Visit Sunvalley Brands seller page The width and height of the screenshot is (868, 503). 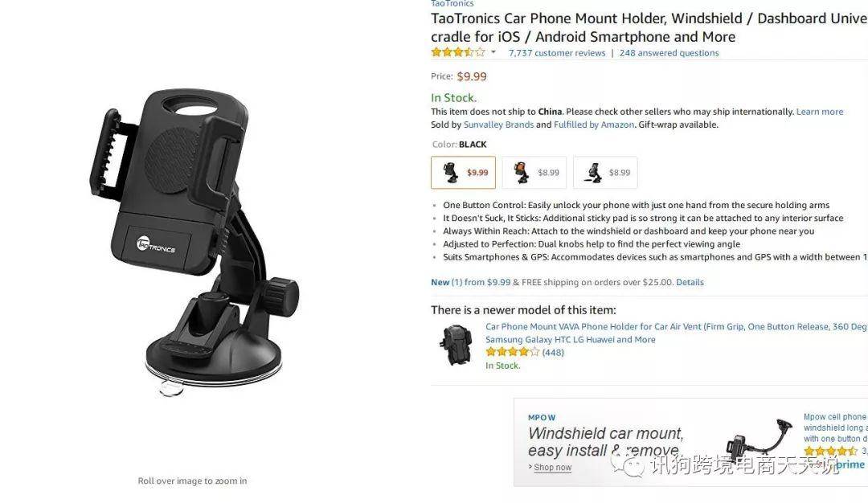499,125
